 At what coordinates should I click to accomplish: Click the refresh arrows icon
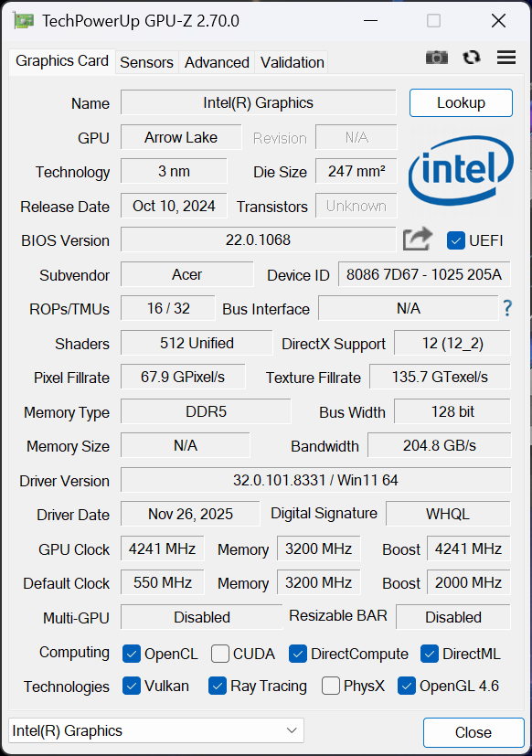tap(472, 58)
